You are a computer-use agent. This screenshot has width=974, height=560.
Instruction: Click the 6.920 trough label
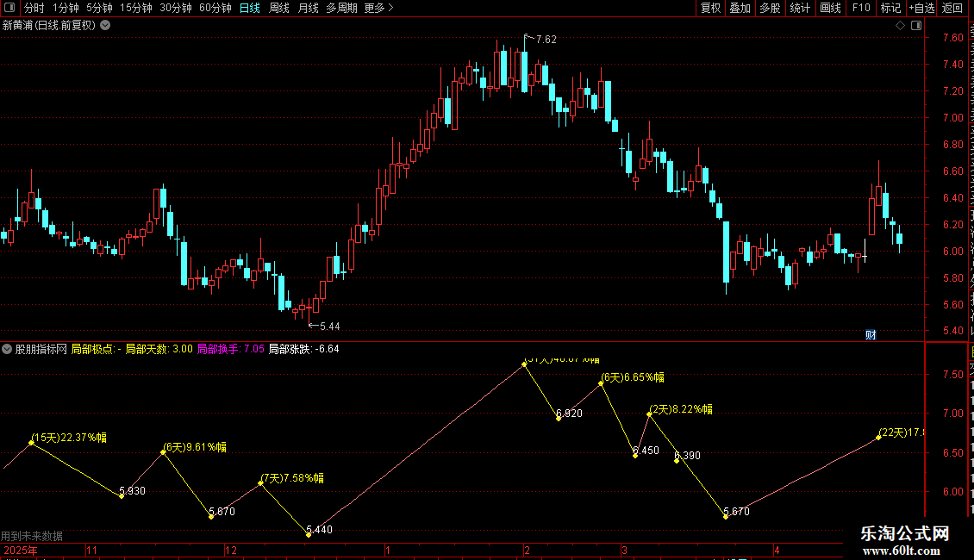569,414
